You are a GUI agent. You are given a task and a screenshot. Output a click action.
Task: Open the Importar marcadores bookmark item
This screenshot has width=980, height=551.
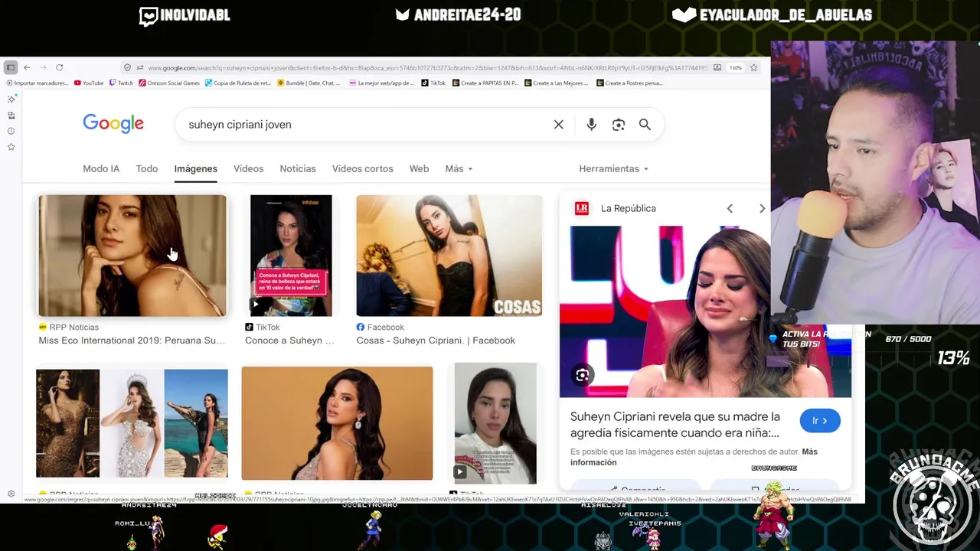pos(37,83)
